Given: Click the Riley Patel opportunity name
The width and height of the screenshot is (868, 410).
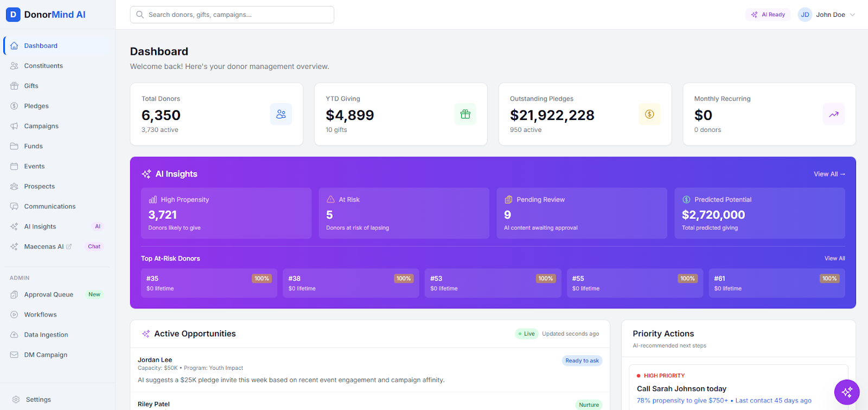Looking at the screenshot, I should point(154,404).
